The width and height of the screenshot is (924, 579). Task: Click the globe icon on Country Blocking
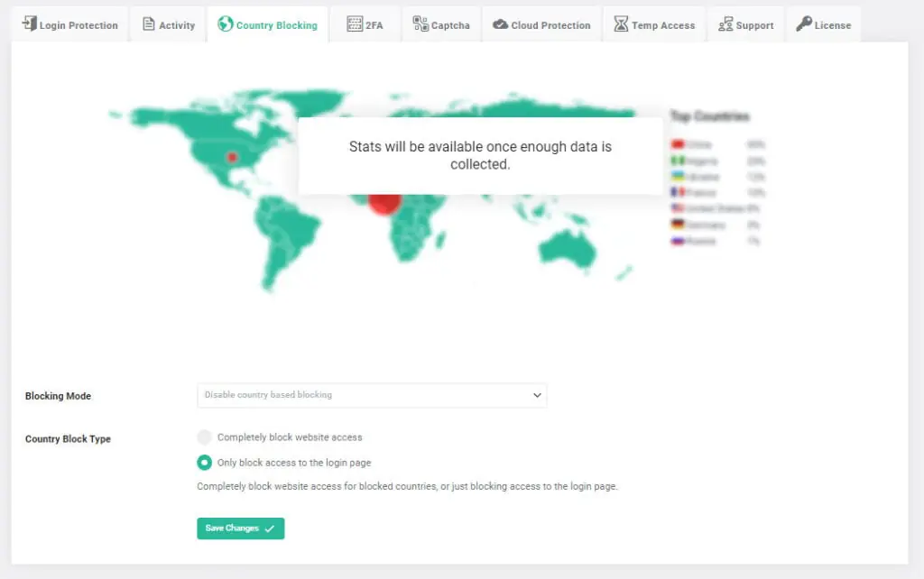(x=226, y=24)
